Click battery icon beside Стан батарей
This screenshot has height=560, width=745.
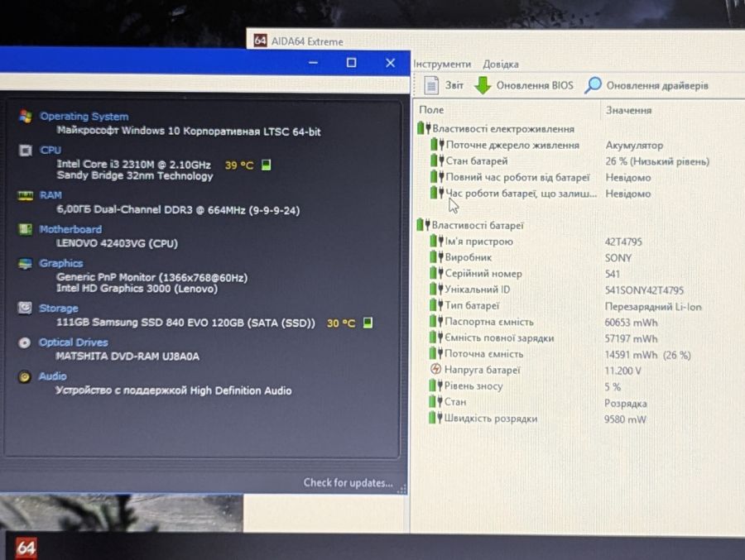point(437,160)
